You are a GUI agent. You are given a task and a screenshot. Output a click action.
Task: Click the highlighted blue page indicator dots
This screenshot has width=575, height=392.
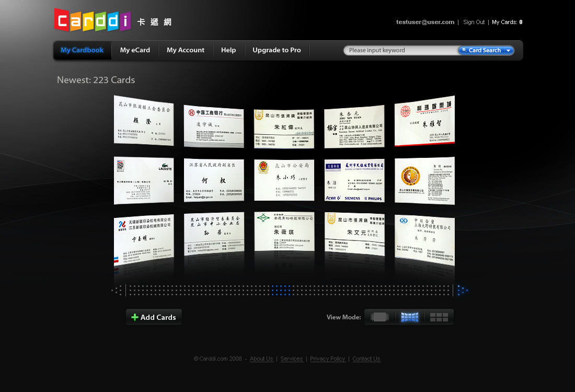pyautogui.click(x=281, y=290)
